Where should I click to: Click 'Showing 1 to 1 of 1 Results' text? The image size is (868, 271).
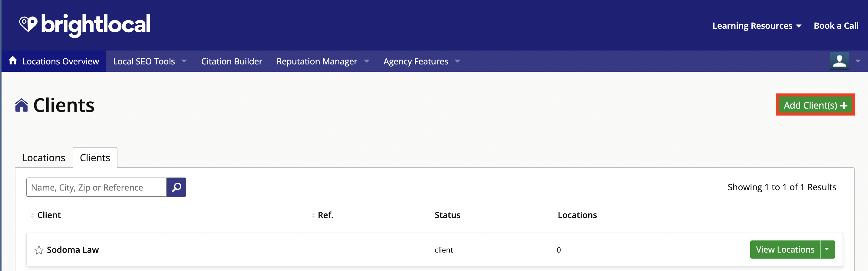coord(781,187)
